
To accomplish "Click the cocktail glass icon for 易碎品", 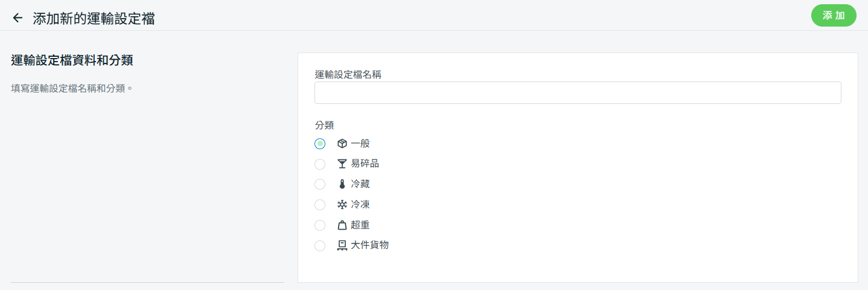I will 342,164.
